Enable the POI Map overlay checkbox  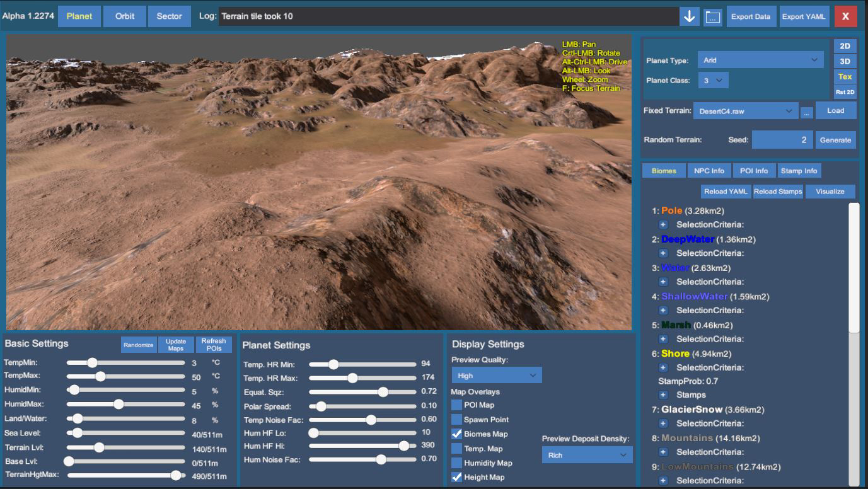pos(456,405)
